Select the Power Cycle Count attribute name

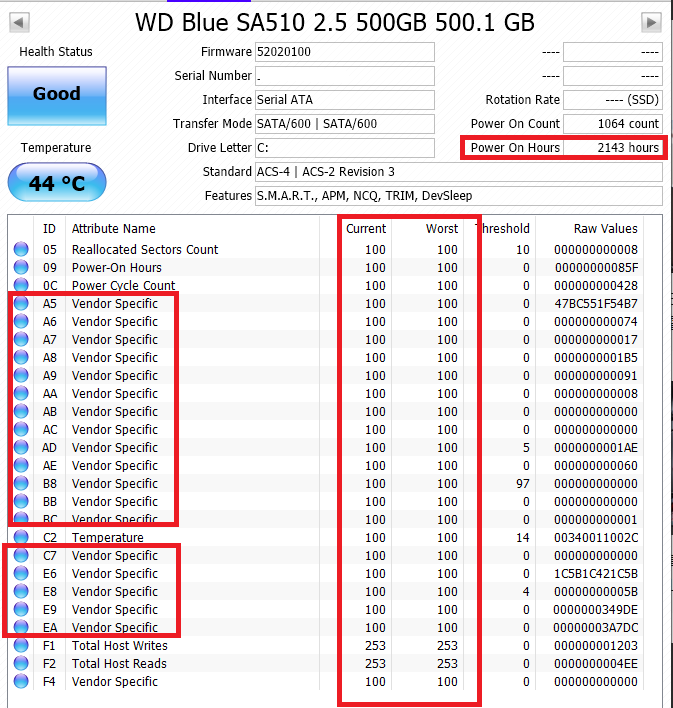[x=123, y=285]
